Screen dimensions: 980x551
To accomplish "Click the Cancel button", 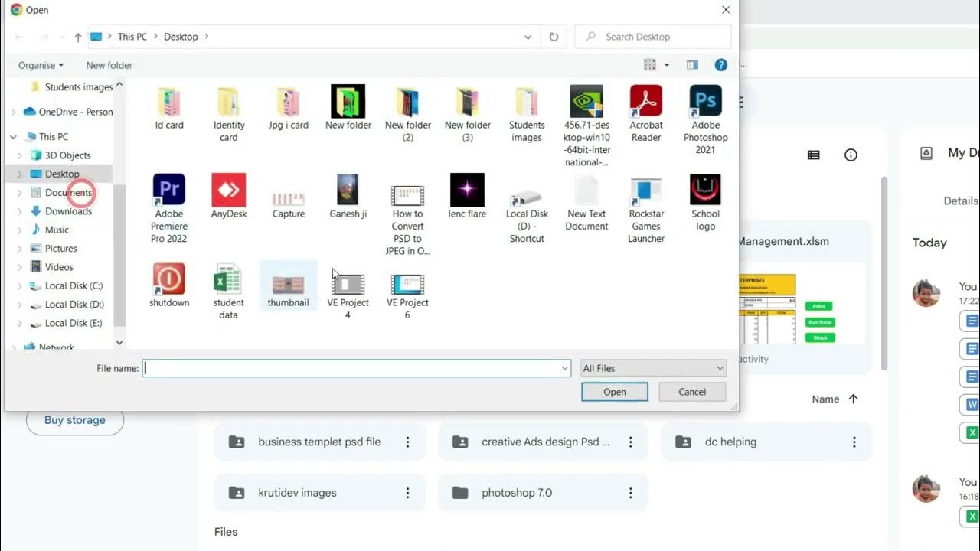I will pos(692,392).
